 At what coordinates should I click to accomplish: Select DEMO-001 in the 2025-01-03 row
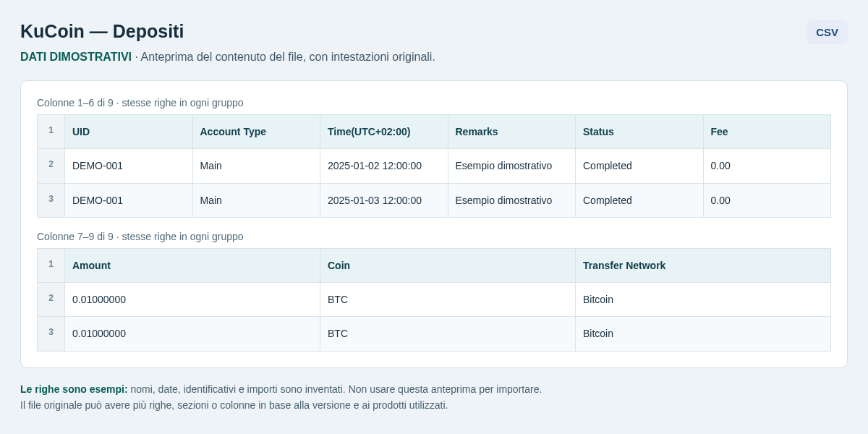click(x=98, y=200)
